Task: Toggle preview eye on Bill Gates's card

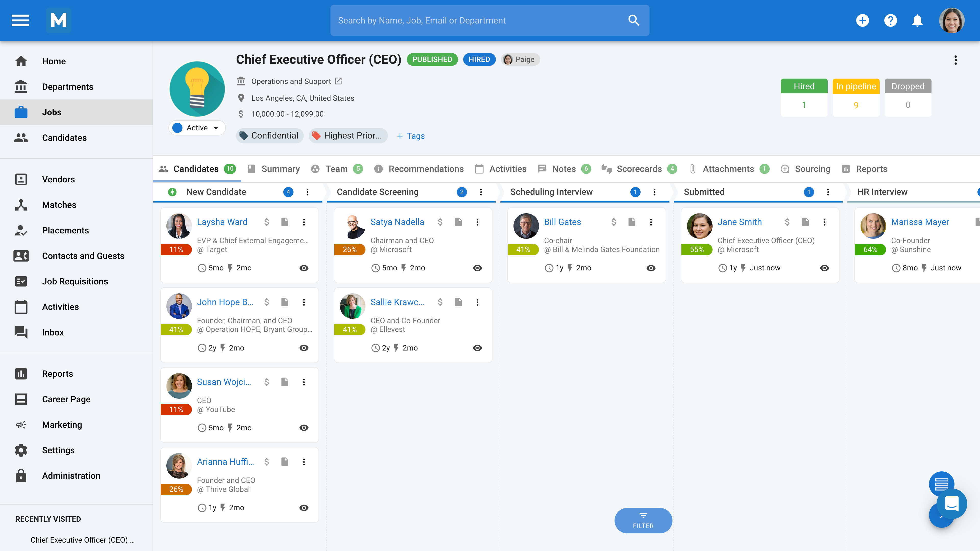Action: point(651,268)
